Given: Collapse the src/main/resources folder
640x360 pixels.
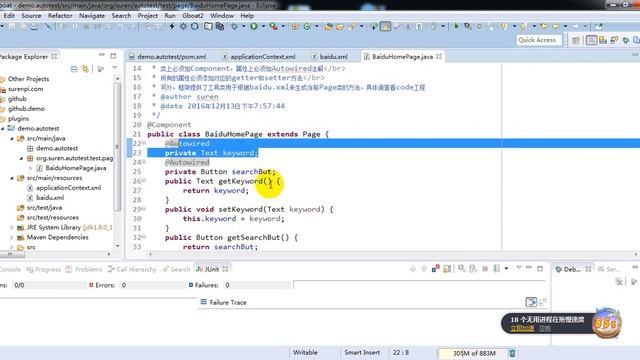Looking at the screenshot, I should [12, 178].
